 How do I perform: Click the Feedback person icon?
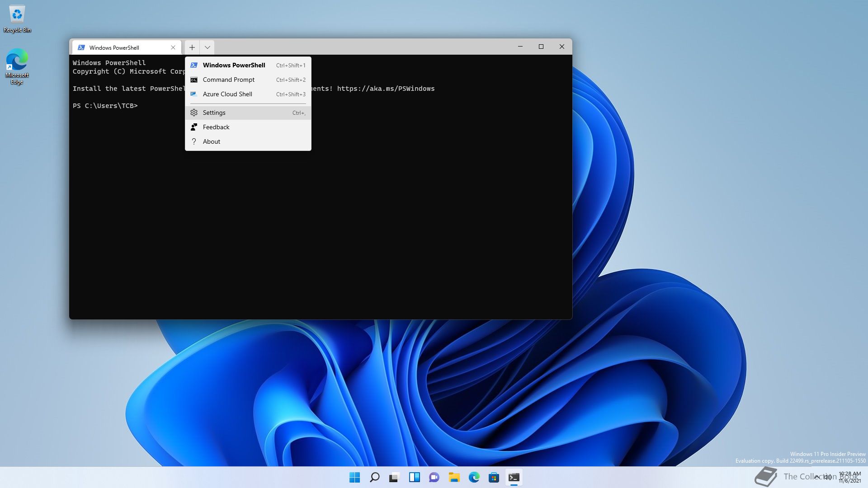coord(194,127)
